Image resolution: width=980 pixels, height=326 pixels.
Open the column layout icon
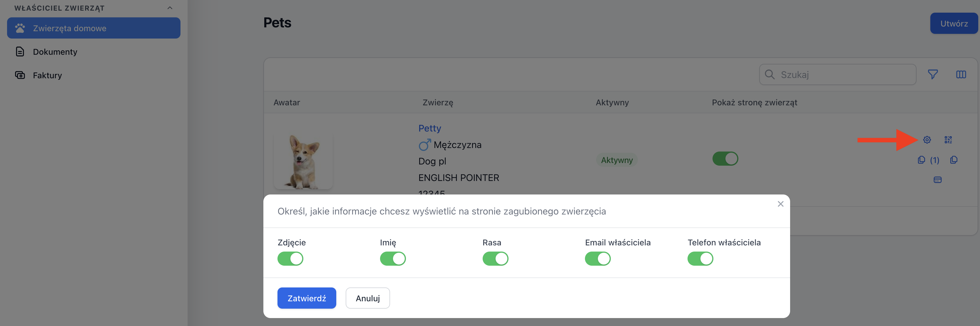(x=961, y=74)
